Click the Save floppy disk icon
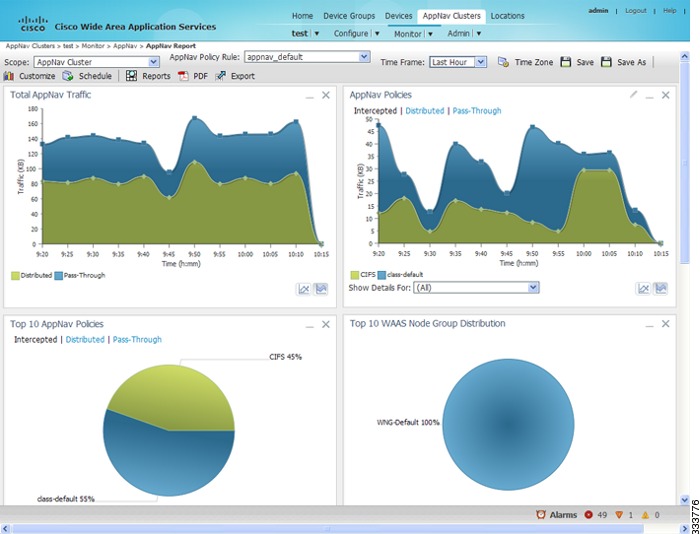 coord(566,62)
